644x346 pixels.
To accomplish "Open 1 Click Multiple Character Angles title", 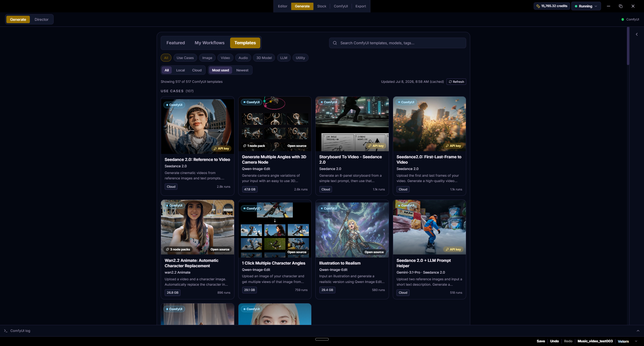I will click(274, 263).
